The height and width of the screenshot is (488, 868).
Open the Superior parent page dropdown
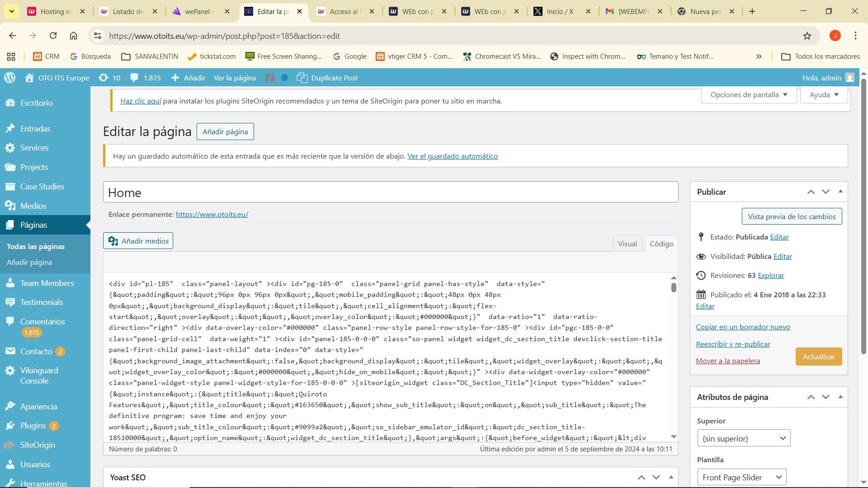(744, 438)
